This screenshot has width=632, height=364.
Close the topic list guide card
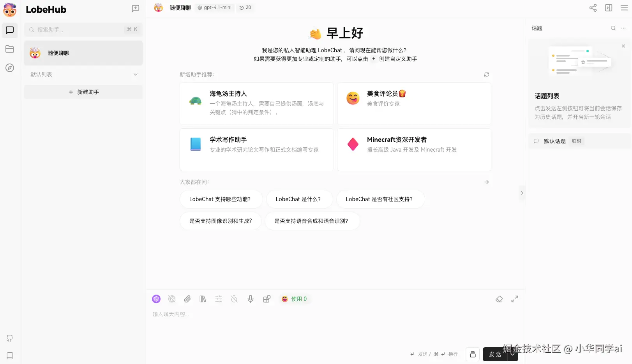(623, 46)
